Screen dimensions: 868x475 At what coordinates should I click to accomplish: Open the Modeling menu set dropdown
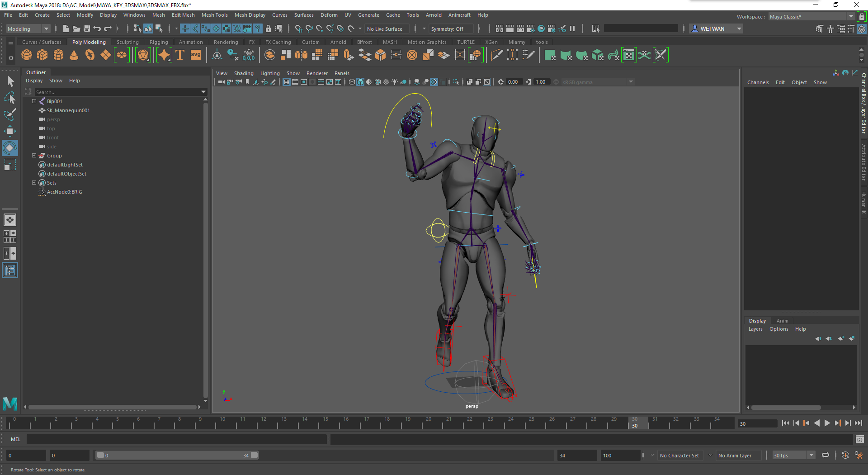point(28,28)
